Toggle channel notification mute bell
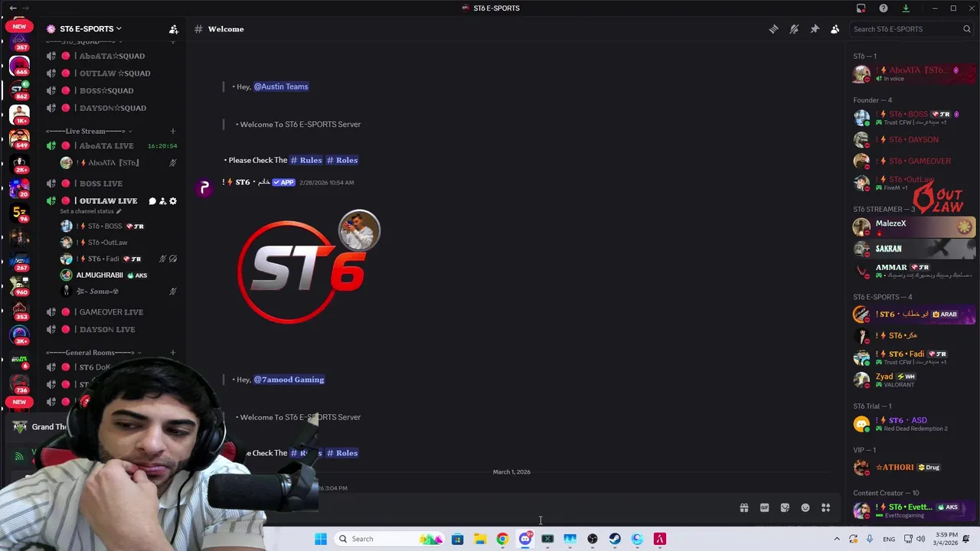 point(794,29)
